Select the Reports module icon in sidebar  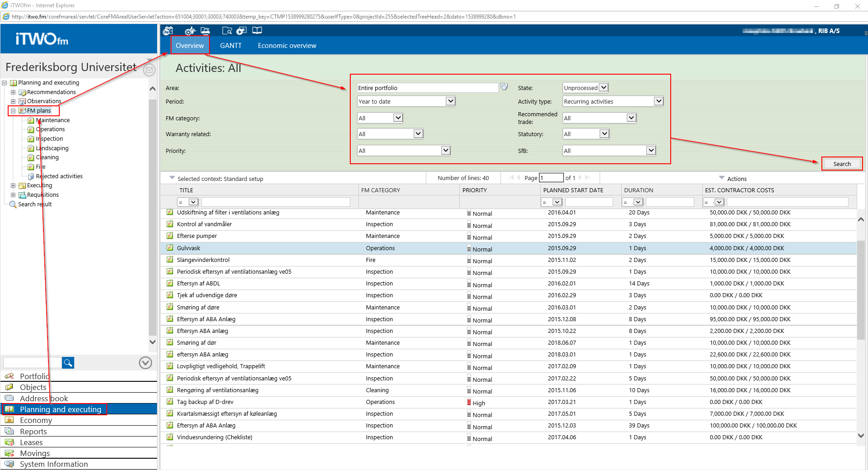tap(10, 431)
